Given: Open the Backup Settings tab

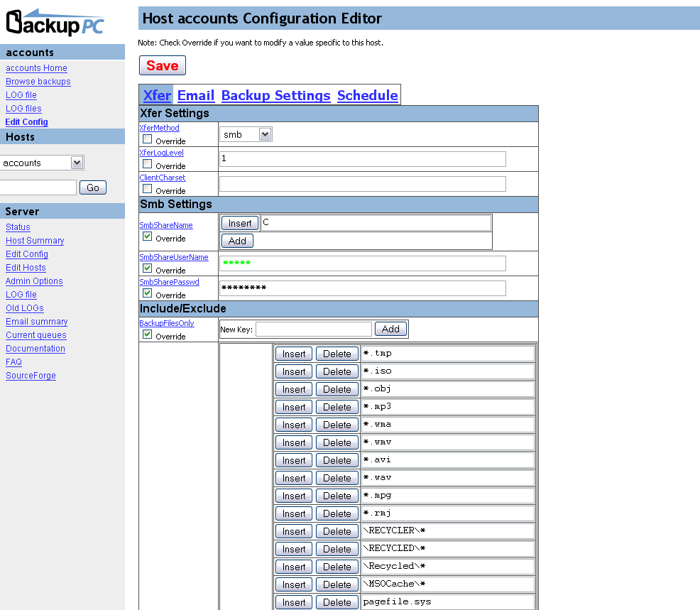Looking at the screenshot, I should (275, 95).
